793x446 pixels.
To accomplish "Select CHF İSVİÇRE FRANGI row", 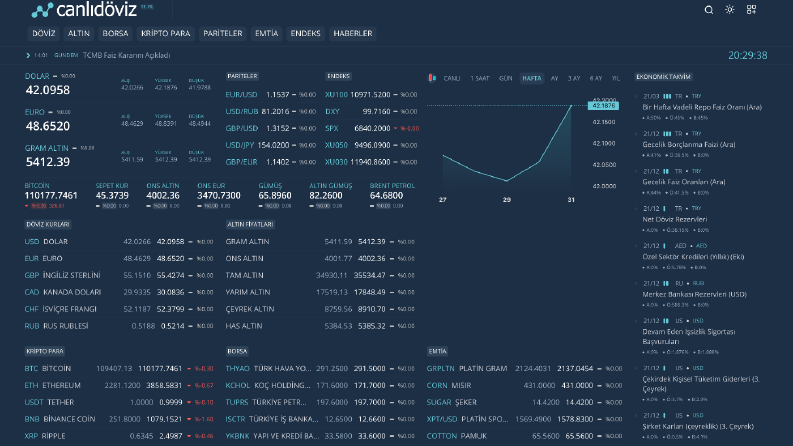I will tap(119, 309).
